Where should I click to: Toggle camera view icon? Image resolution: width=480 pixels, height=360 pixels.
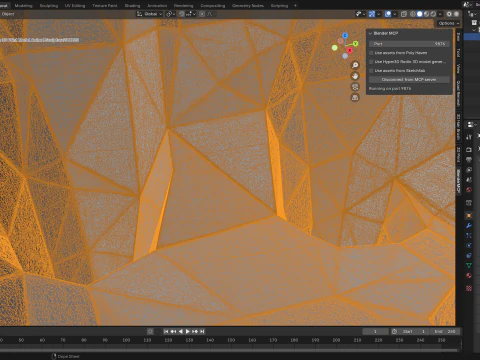(355, 87)
